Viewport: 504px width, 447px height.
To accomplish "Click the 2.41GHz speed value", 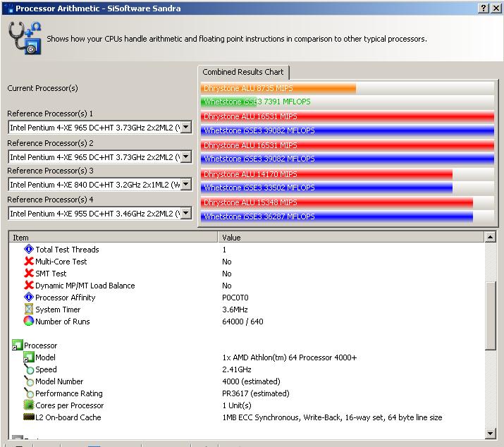I will 237,369.
